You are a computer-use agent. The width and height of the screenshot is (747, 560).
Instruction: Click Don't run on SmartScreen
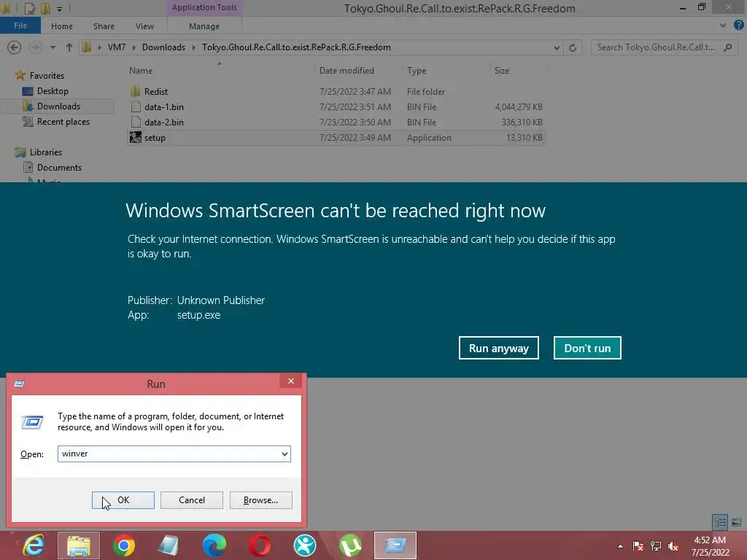[x=587, y=348]
